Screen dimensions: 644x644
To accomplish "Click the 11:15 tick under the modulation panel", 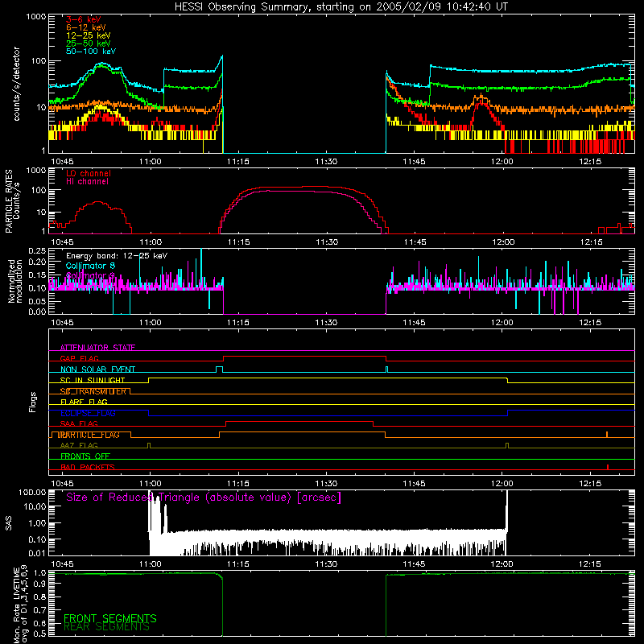I will point(237,323).
